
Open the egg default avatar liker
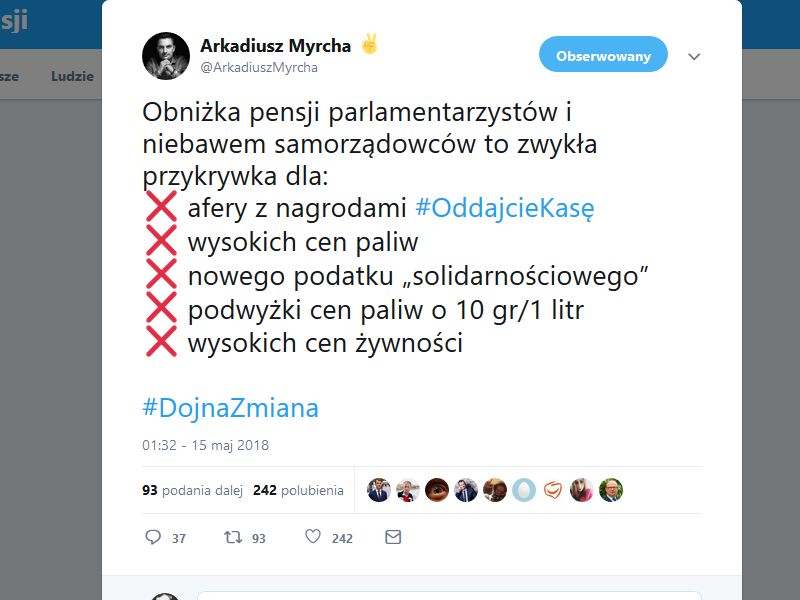coord(524,490)
